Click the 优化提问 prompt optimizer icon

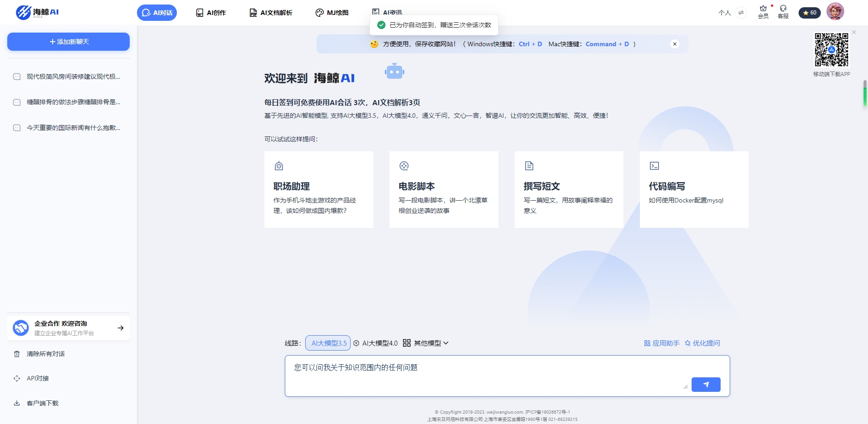click(687, 343)
